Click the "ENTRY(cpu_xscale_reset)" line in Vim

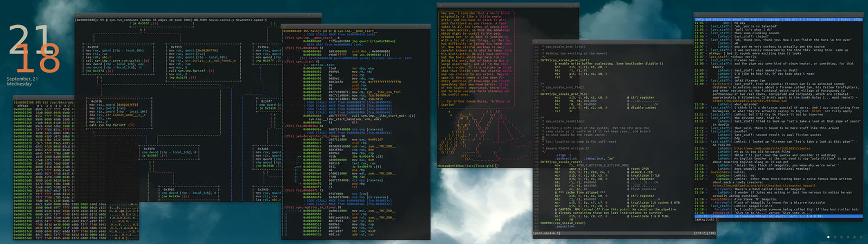coord(561,162)
